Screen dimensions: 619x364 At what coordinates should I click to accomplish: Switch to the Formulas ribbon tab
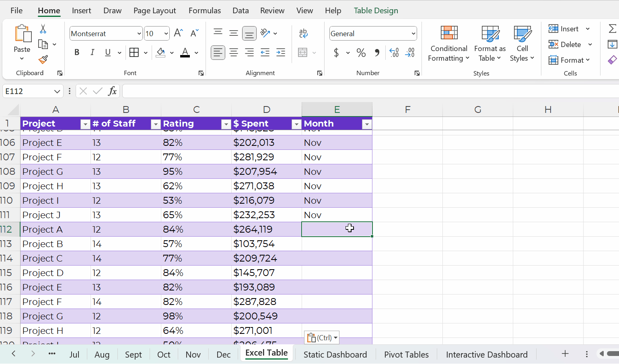(205, 10)
